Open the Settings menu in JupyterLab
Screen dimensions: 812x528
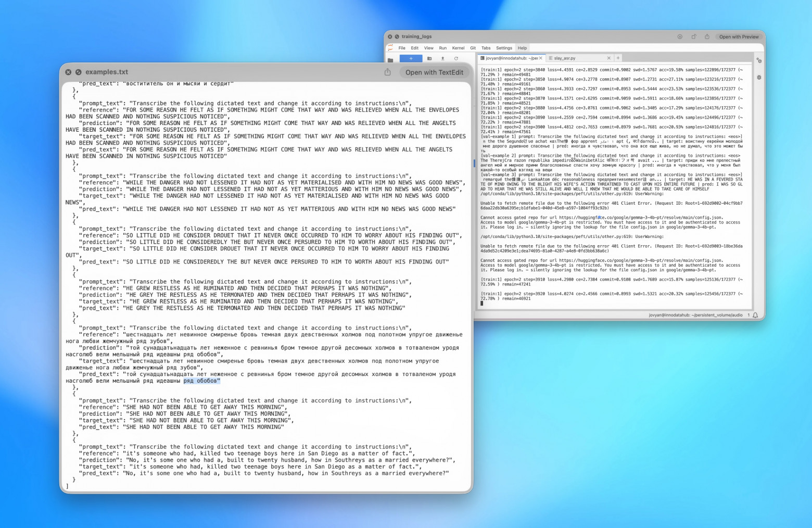pyautogui.click(x=504, y=48)
